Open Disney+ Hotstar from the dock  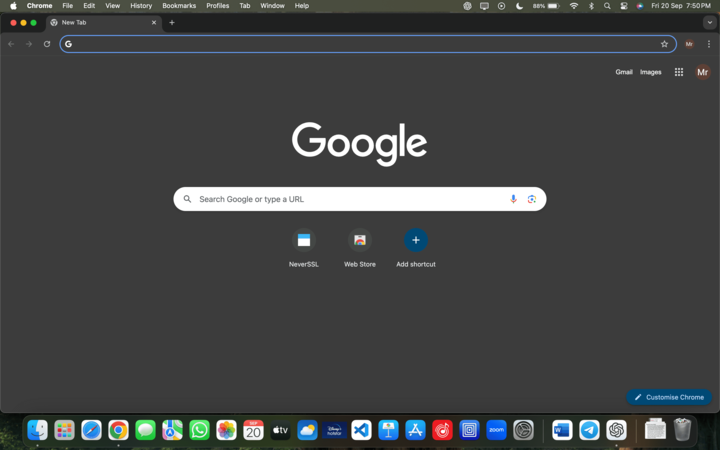[334, 430]
